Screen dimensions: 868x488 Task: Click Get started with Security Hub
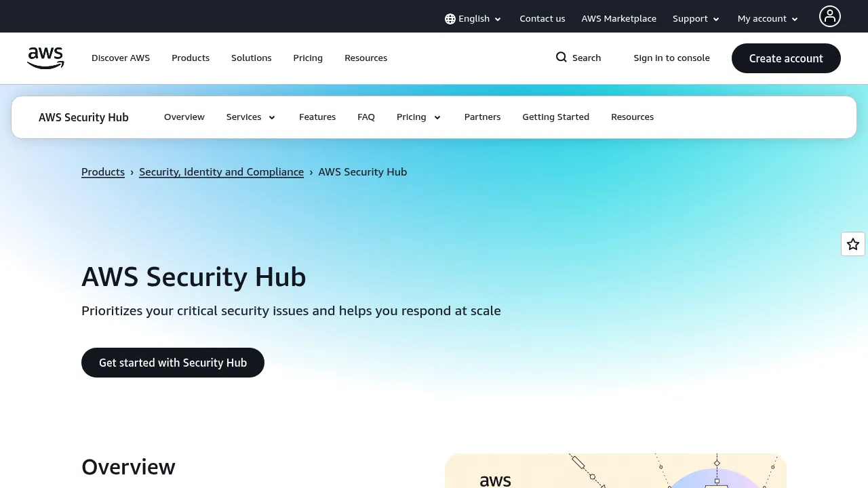[173, 363]
